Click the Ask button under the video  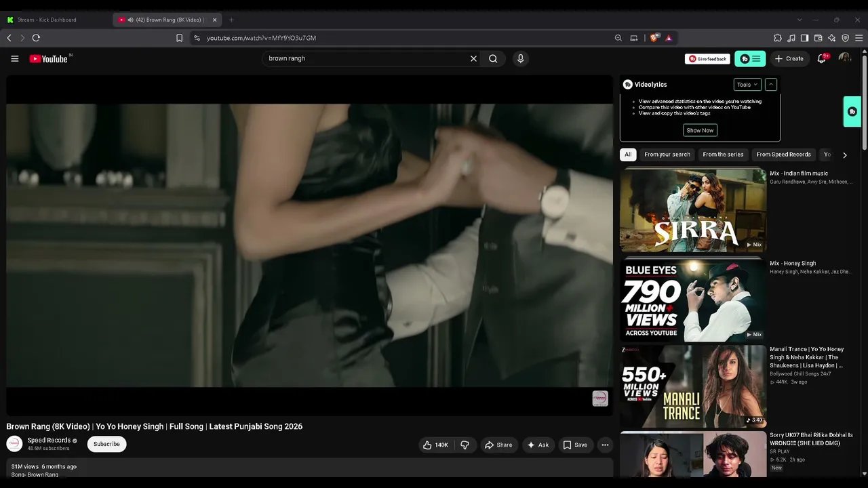(x=538, y=445)
